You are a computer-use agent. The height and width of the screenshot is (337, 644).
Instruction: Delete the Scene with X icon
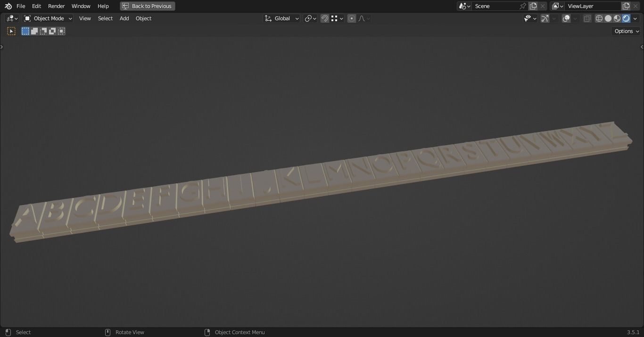(543, 6)
